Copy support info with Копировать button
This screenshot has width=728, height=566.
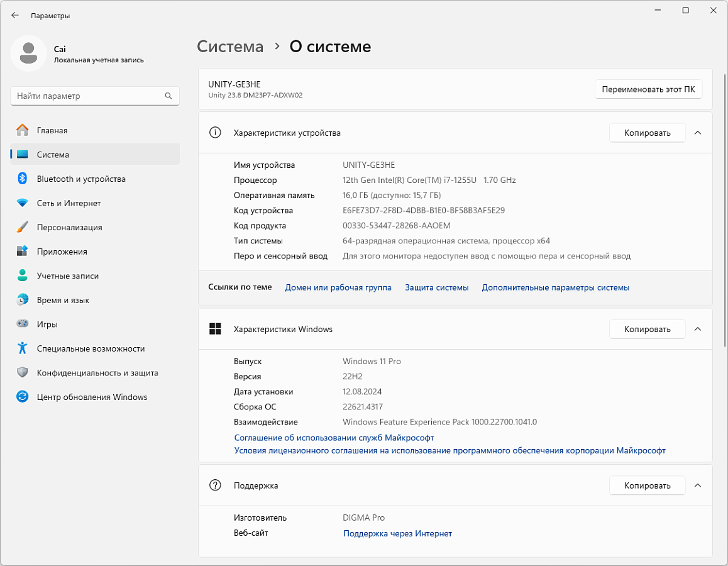tap(647, 486)
